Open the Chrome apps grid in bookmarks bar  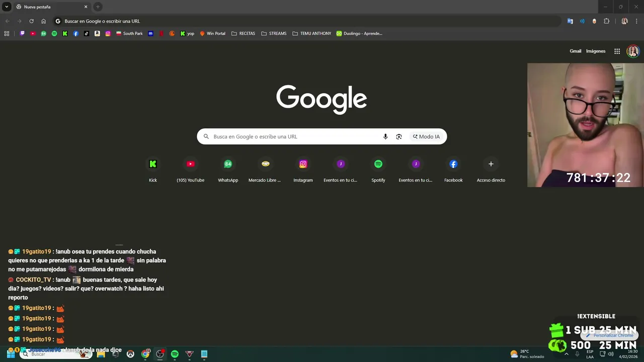tap(7, 34)
